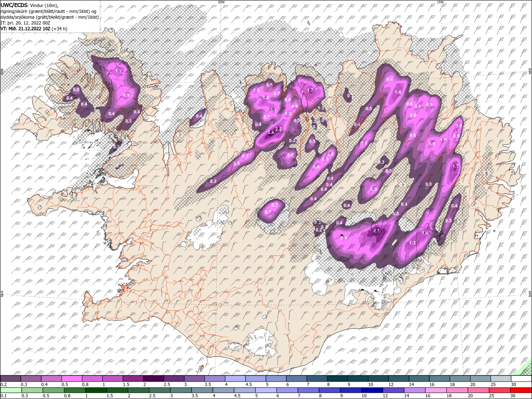Click the 15W longitude label
Image resolution: width=532 pixels, height=399 pixels.
tap(440, 2)
